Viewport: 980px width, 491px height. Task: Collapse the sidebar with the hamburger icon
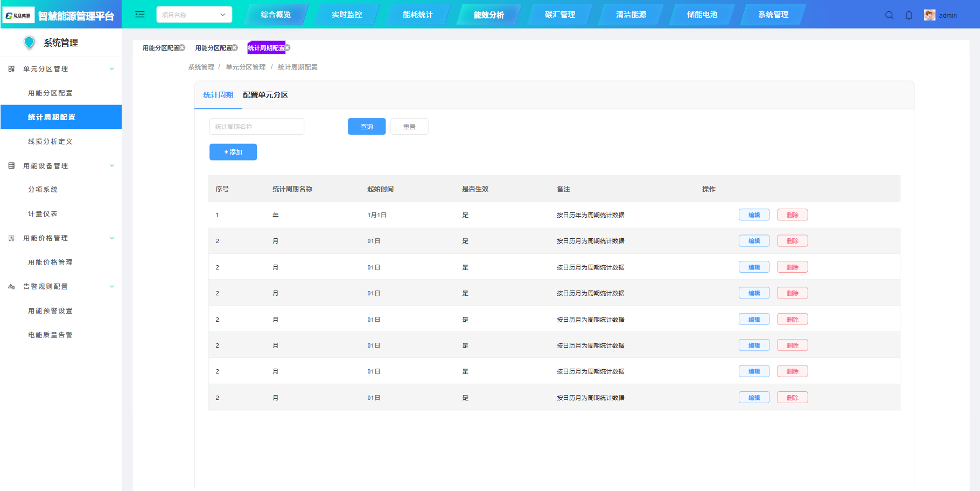(x=140, y=15)
